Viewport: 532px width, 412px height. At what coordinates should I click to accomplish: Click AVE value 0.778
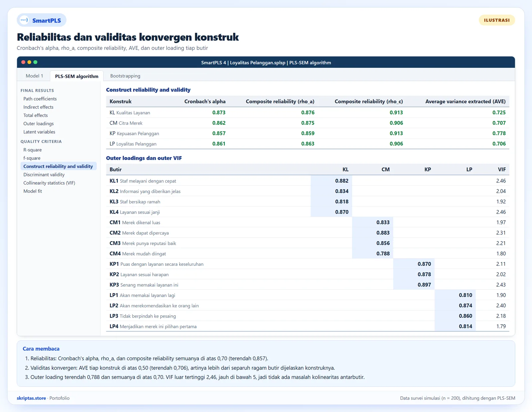499,133
